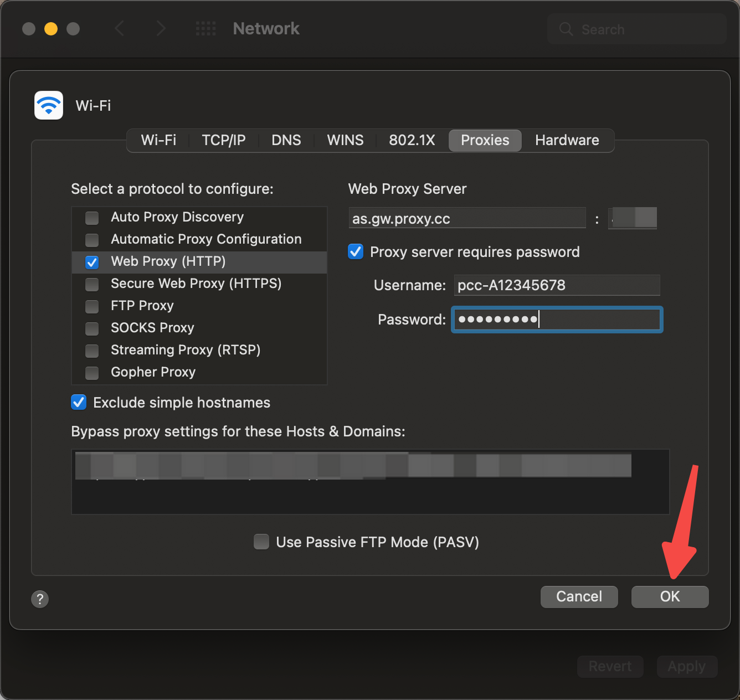Image resolution: width=740 pixels, height=700 pixels.
Task: Open the show-all preferences grid icon
Action: pyautogui.click(x=206, y=29)
